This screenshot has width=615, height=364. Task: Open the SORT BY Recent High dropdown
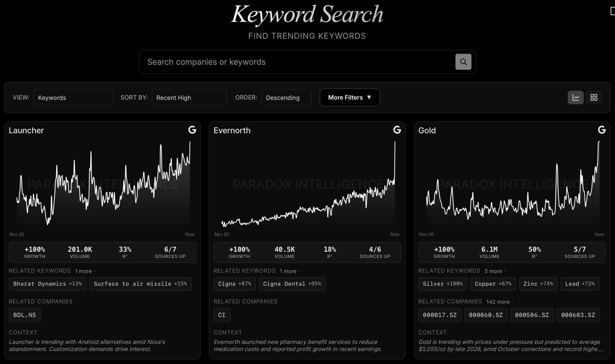[x=189, y=97]
